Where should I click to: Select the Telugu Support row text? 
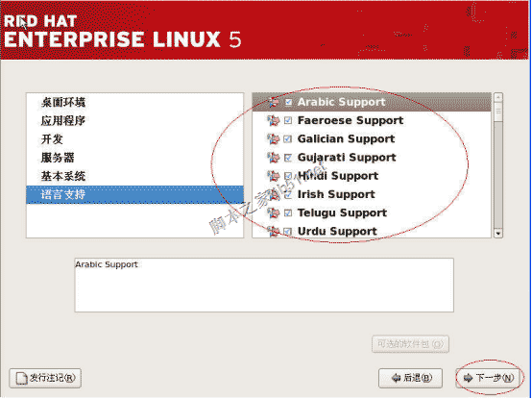[342, 212]
